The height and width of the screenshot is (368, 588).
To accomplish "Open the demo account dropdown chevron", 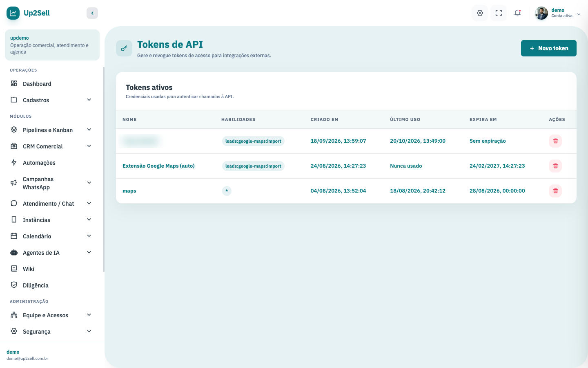I will [x=579, y=14].
